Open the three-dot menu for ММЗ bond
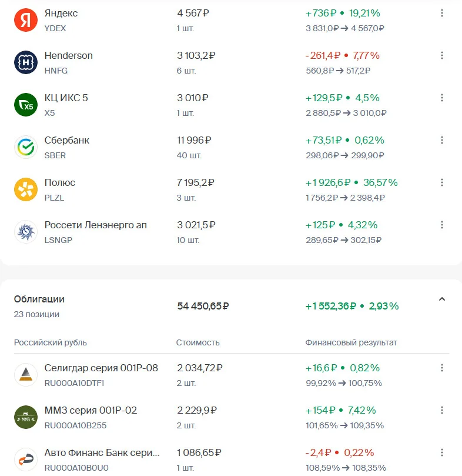The width and height of the screenshot is (462, 476). (442, 410)
